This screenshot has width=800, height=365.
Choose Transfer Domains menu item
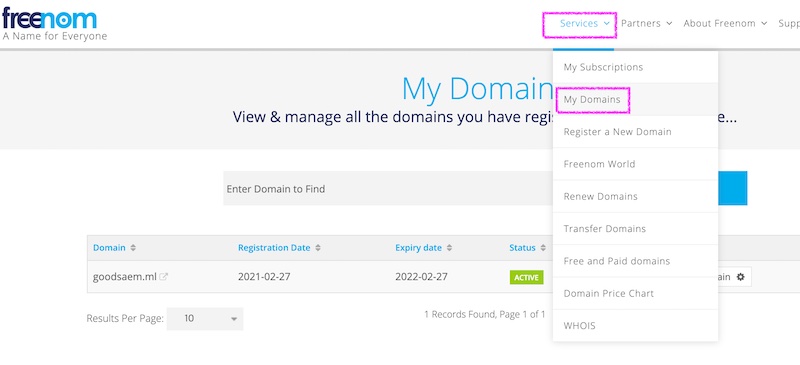(635, 229)
